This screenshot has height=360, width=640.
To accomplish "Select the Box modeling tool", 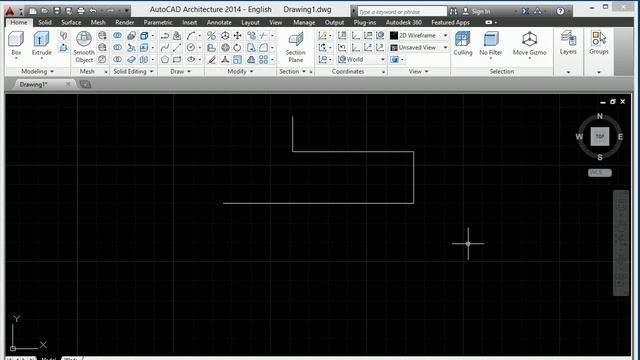I will click(x=16, y=43).
